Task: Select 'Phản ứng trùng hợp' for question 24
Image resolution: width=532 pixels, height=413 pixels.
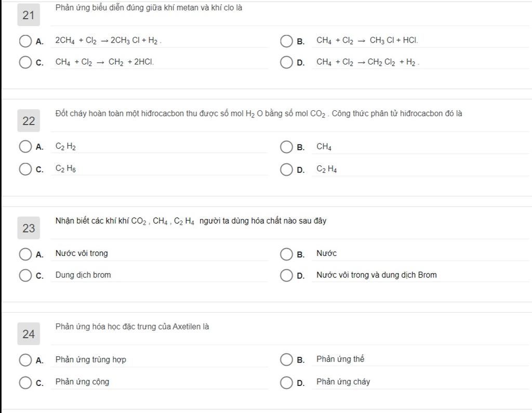Action: [x=25, y=360]
